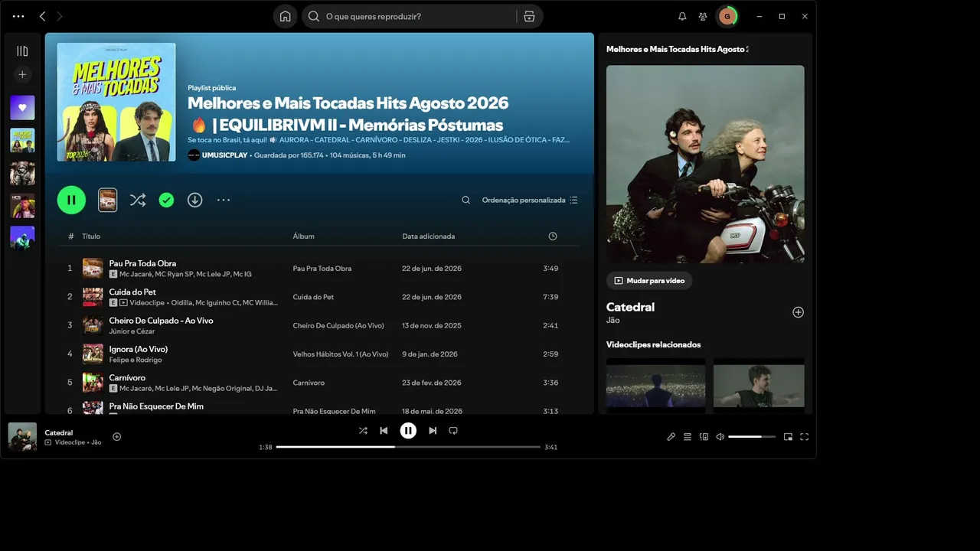Open Melhores e Mais Tocadas sidebar playlist thumbnail
The width and height of the screenshot is (980, 551).
point(22,141)
